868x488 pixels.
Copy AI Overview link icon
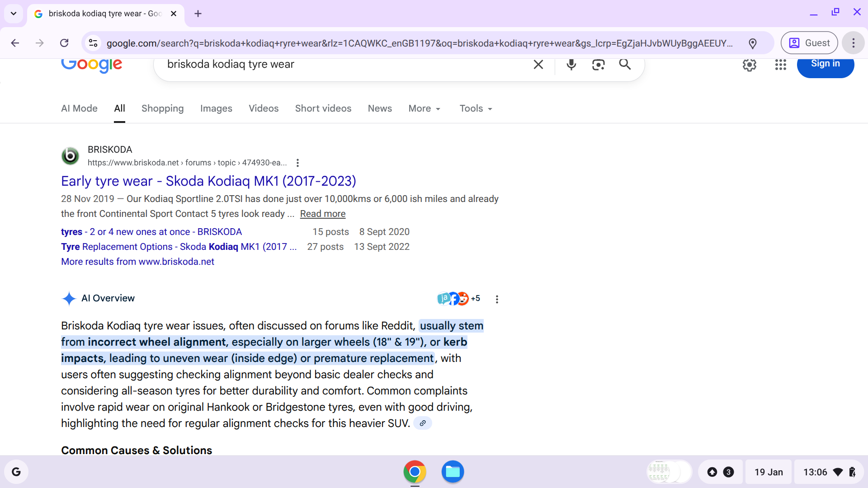tap(422, 423)
